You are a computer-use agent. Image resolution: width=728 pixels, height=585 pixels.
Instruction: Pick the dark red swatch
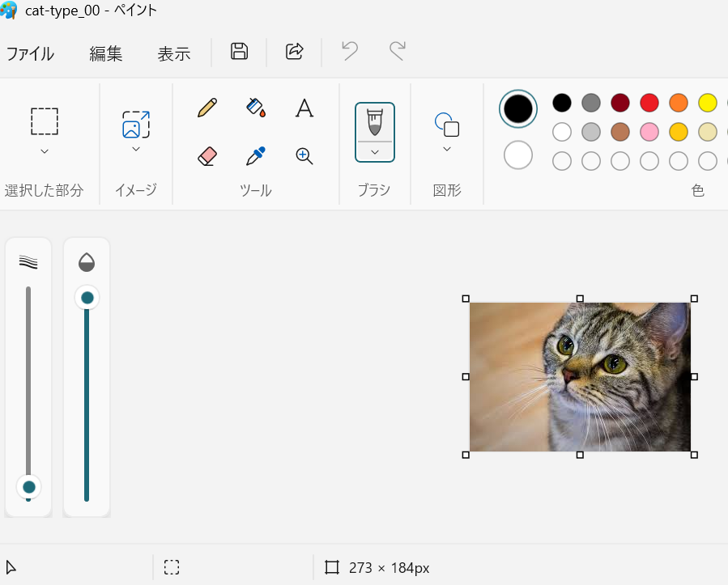(x=620, y=103)
